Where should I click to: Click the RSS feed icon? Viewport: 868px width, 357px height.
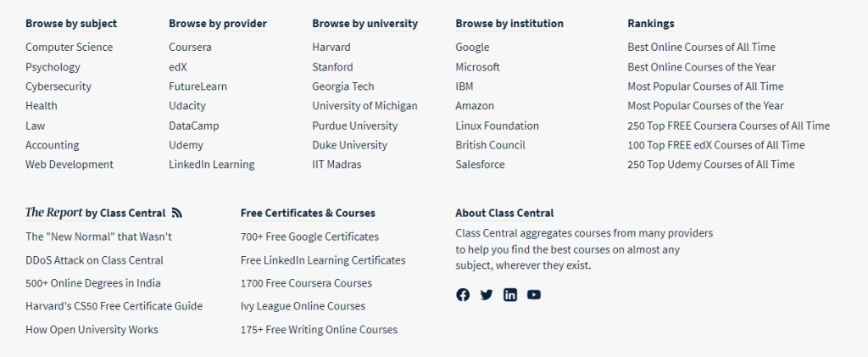click(x=176, y=213)
